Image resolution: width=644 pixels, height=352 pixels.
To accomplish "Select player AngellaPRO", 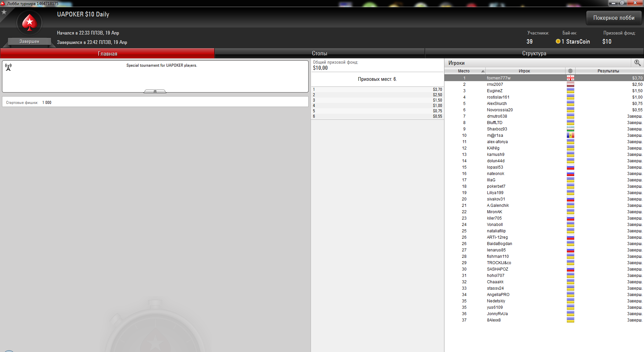I will coord(544,294).
